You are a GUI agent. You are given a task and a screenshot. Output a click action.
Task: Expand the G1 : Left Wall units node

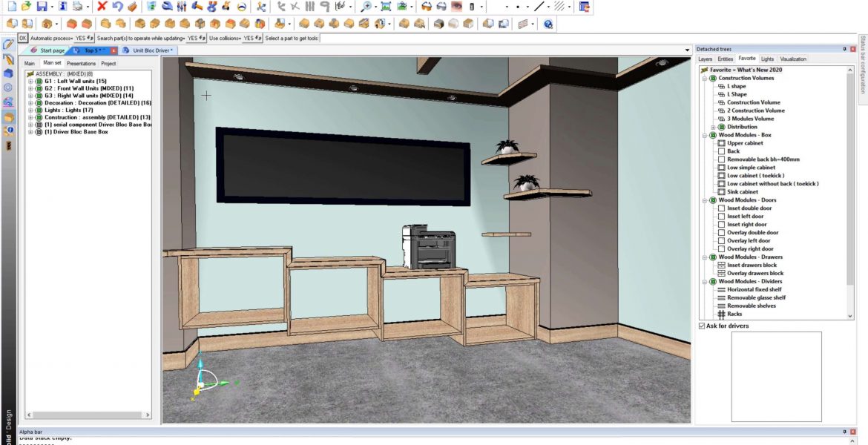[30, 81]
